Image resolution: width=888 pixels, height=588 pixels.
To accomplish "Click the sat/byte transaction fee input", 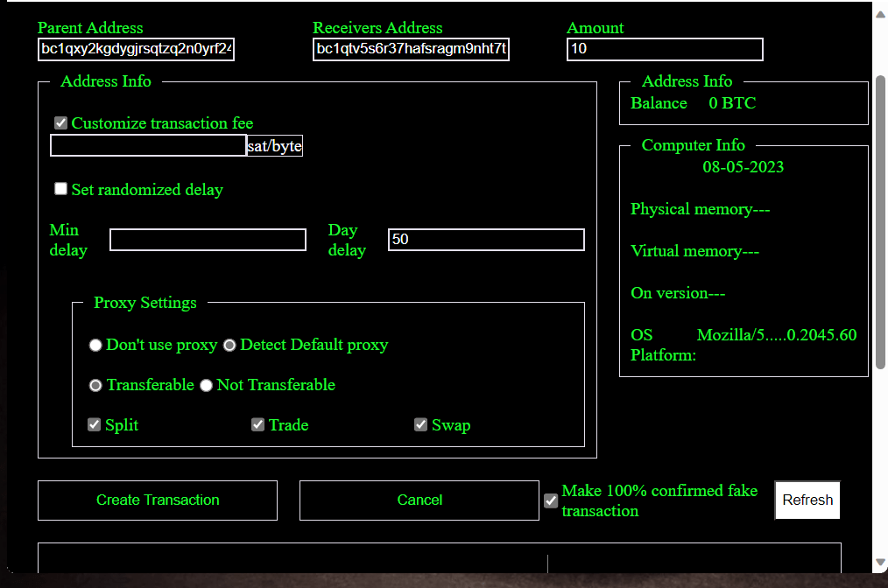I will tap(148, 145).
